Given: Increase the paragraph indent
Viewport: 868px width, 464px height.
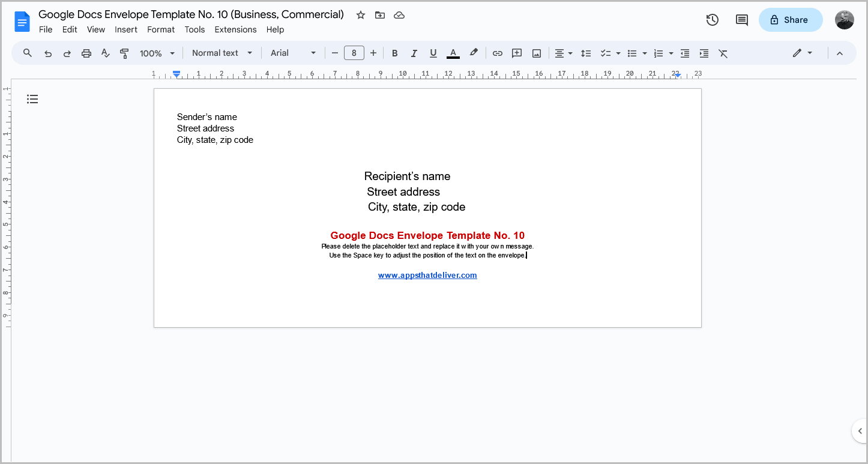Looking at the screenshot, I should pos(704,53).
